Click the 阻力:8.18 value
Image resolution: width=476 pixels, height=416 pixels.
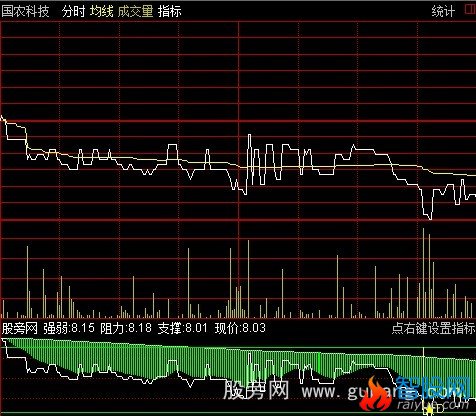tap(126, 328)
